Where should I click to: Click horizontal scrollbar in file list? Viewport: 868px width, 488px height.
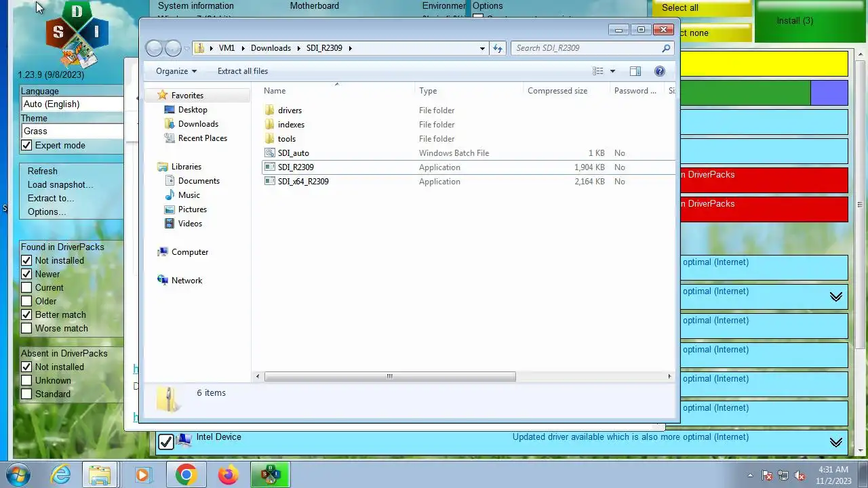(x=390, y=376)
